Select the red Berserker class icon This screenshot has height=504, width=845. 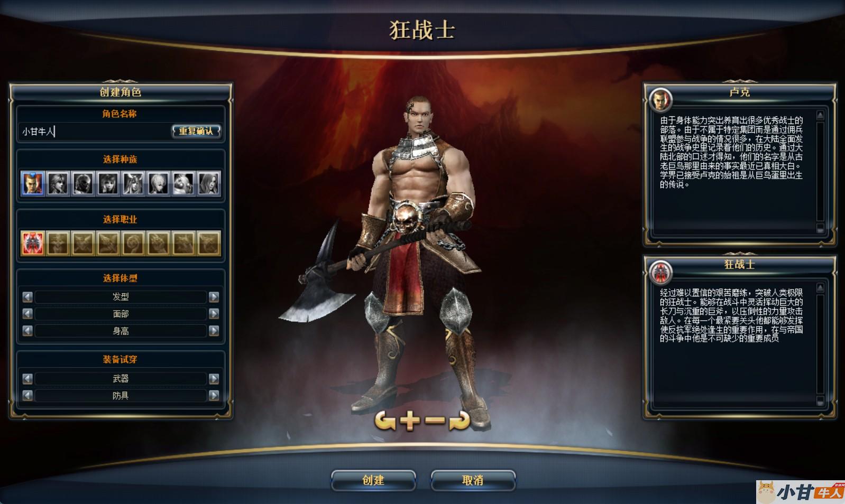pyautogui.click(x=33, y=243)
